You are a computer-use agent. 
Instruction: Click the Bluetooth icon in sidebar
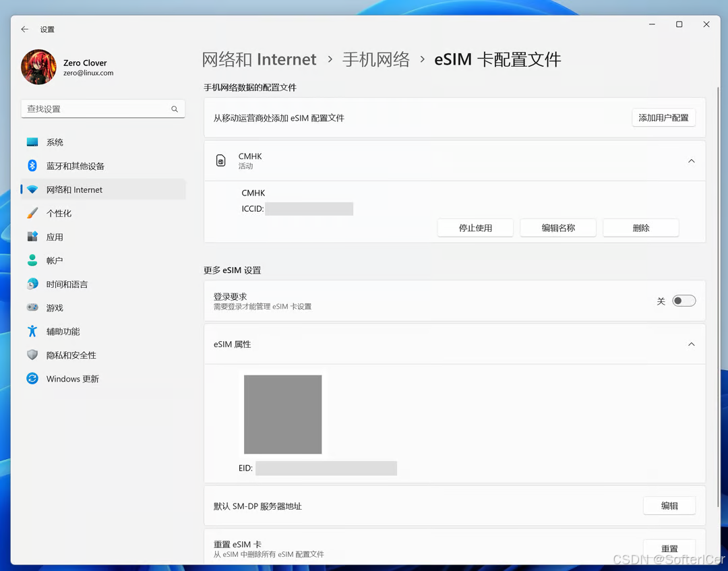coord(32,166)
